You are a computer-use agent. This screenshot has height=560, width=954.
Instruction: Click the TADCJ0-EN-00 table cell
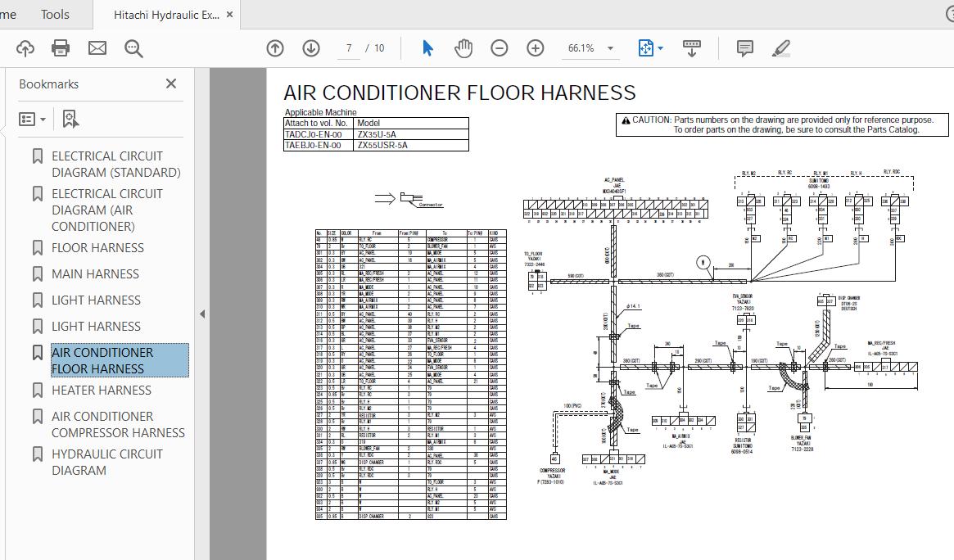(x=319, y=134)
